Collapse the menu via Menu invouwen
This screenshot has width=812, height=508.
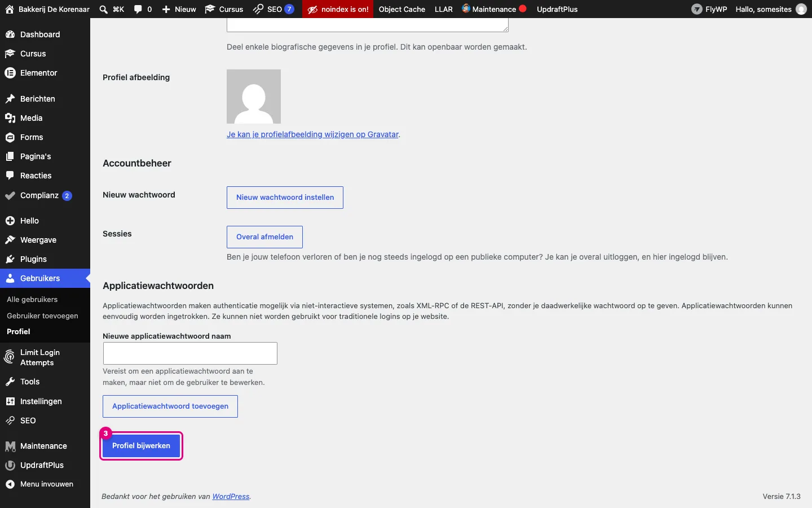(45, 484)
